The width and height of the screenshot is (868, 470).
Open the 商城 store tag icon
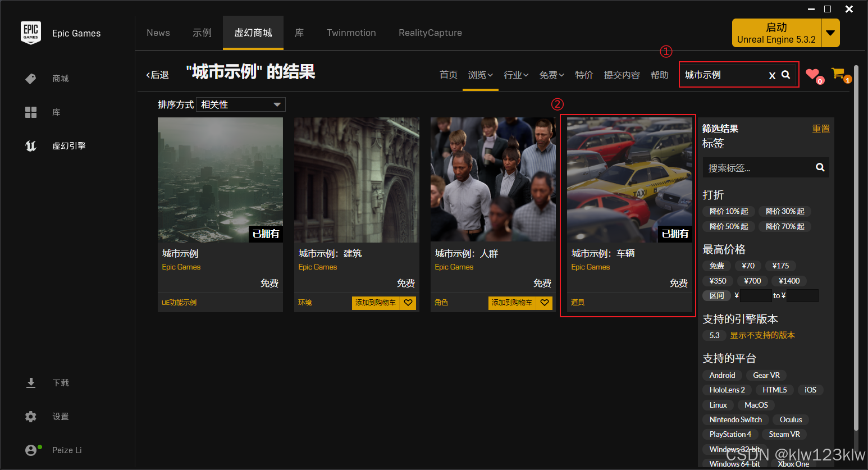click(x=31, y=79)
